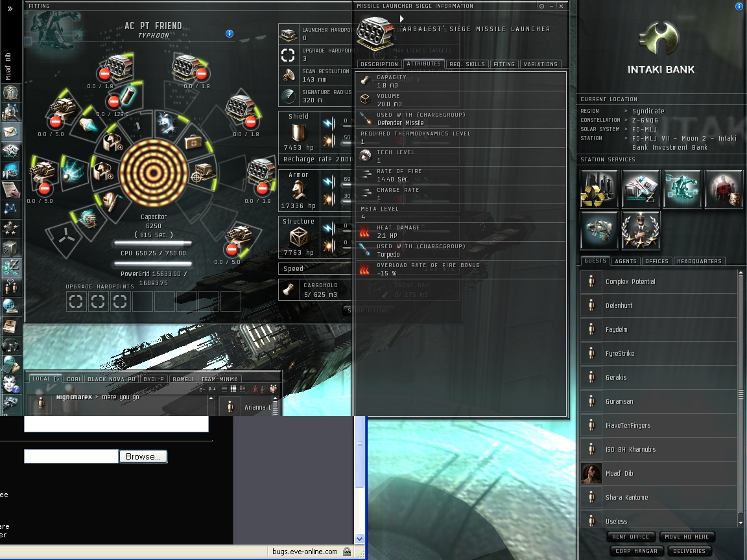Open the Fitting tab in info window

[x=504, y=64]
